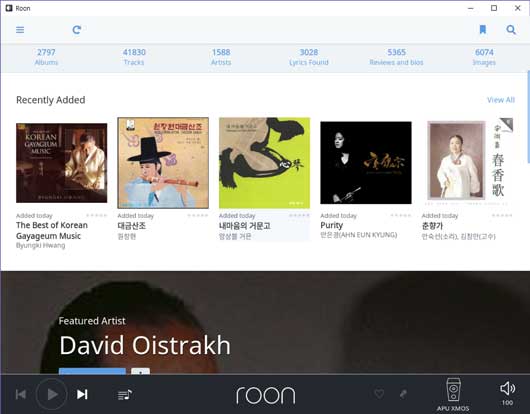This screenshot has width=530, height=414.
Task: Open the search magnifier icon
Action: coord(511,30)
